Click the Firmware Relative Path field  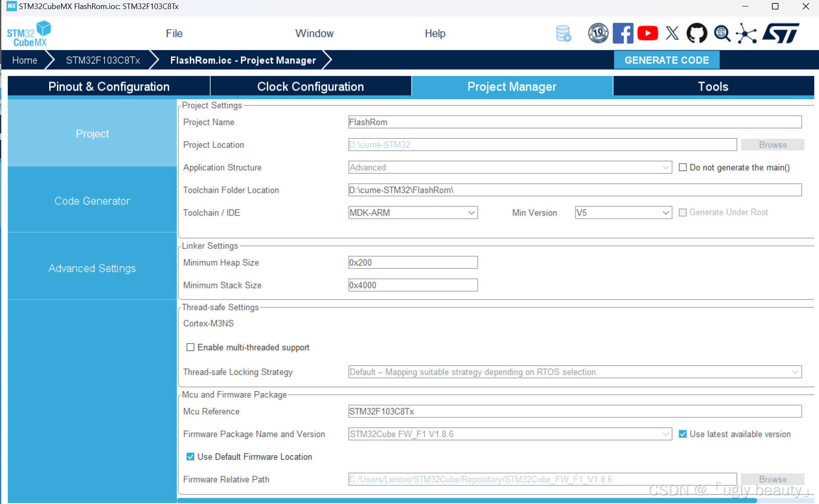[542, 479]
